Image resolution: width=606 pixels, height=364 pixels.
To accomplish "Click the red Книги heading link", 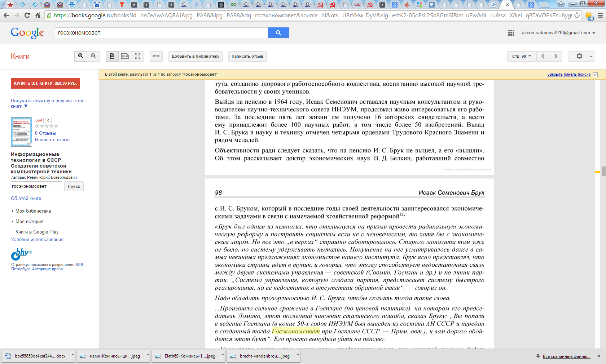I will tap(20, 56).
